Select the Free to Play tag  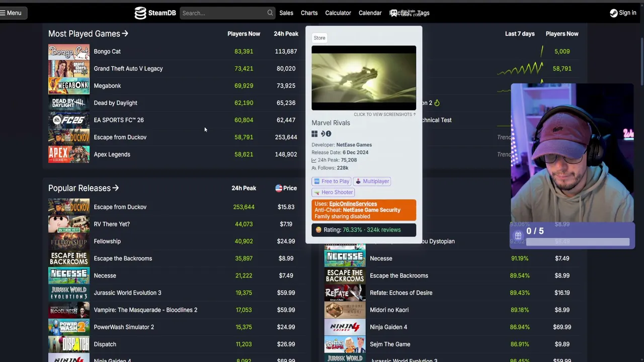point(332,181)
